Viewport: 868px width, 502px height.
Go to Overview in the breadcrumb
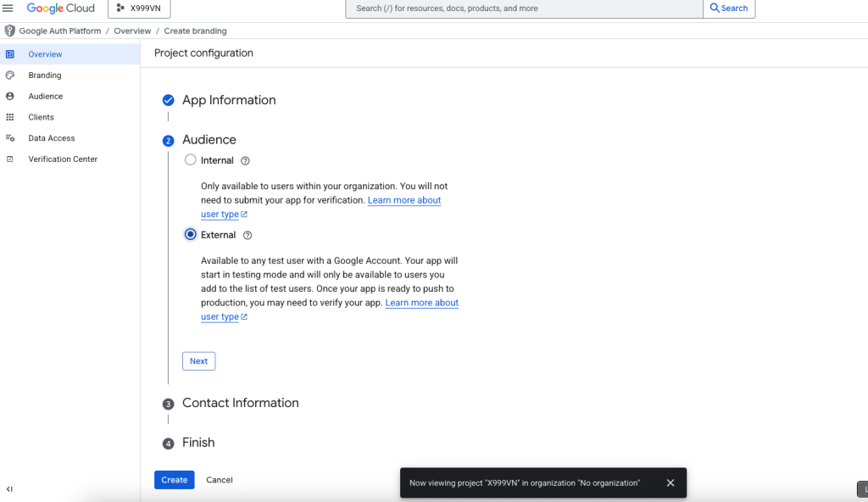[132, 31]
